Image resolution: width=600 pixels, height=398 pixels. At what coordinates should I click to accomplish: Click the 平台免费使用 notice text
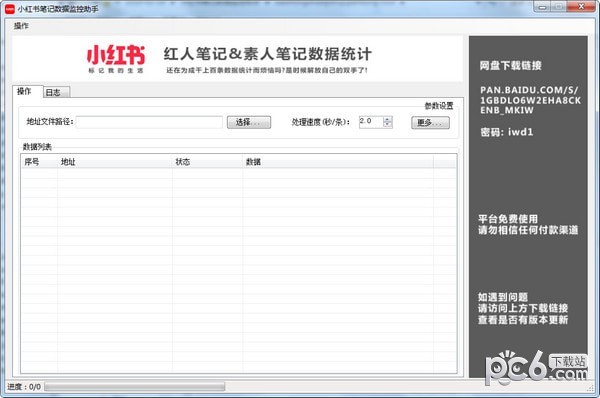508,219
